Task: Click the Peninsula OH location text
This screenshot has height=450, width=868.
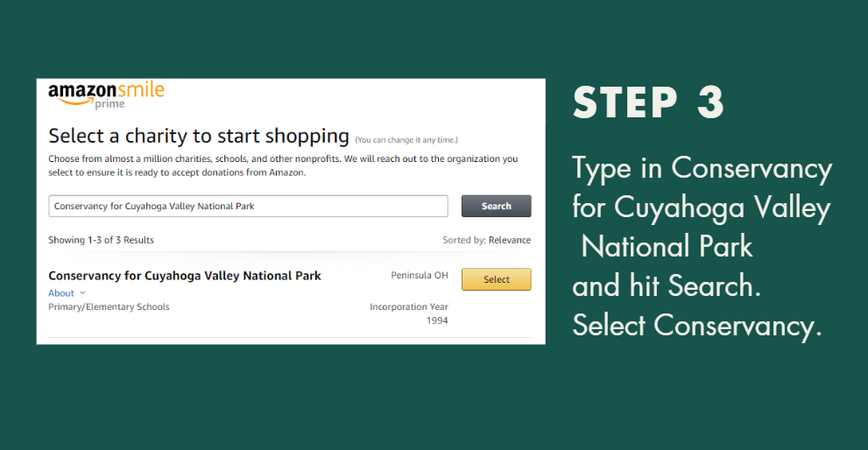Action: click(419, 275)
